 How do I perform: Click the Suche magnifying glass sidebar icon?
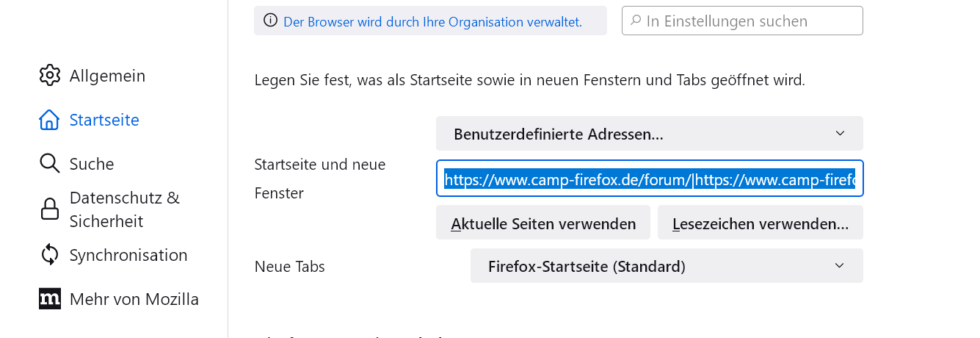click(x=49, y=164)
